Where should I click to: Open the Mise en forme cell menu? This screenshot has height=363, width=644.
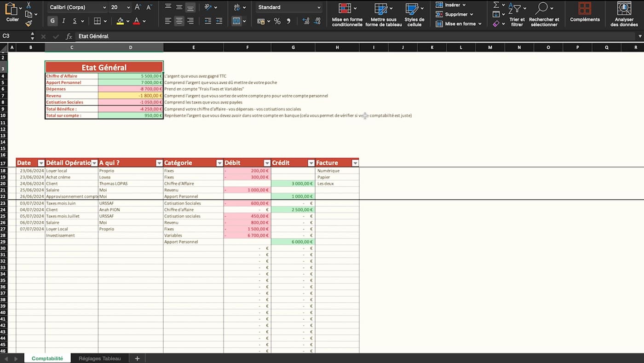458,24
